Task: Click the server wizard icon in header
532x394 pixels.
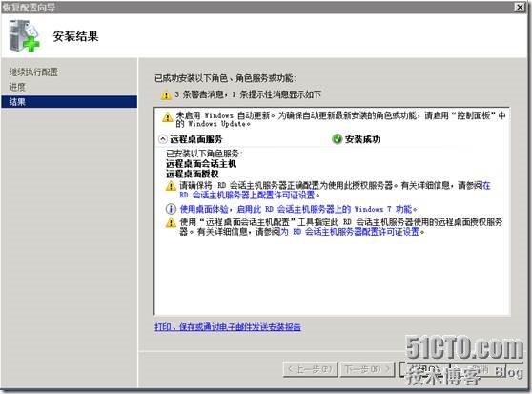Action: pyautogui.click(x=25, y=36)
